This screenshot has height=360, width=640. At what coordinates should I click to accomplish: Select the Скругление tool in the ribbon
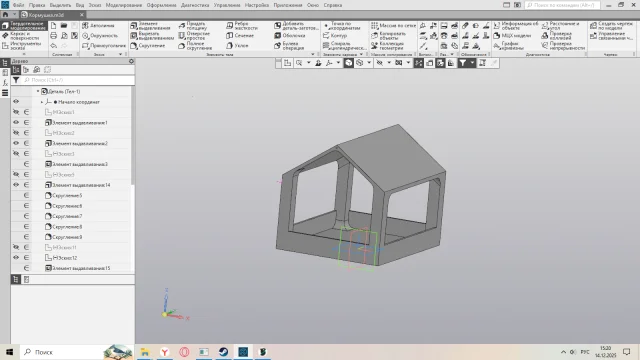click(x=147, y=46)
